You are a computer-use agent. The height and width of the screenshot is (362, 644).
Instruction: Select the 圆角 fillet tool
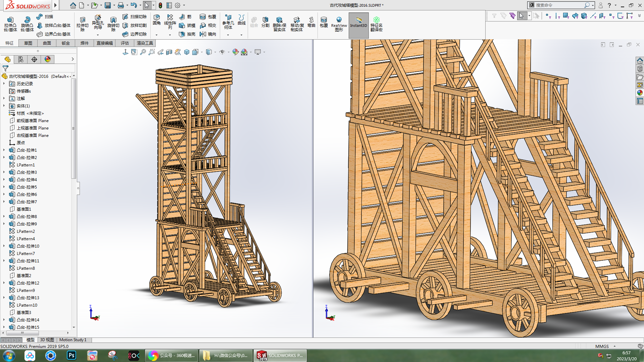(156, 20)
